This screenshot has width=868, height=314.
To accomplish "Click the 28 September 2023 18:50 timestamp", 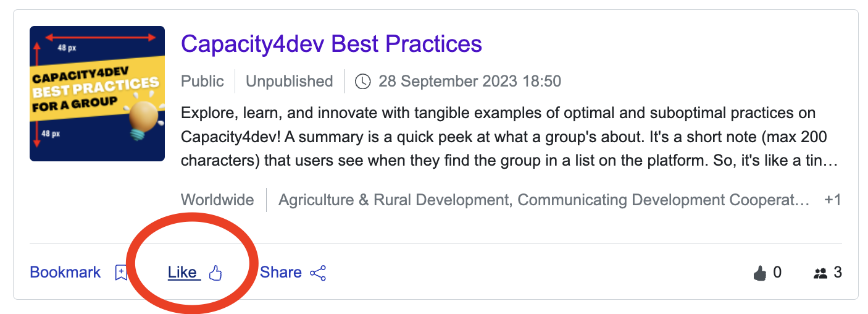I will 469,81.
